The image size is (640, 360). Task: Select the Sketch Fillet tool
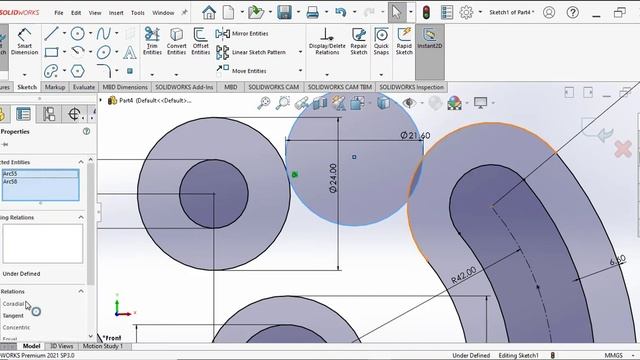104,71
